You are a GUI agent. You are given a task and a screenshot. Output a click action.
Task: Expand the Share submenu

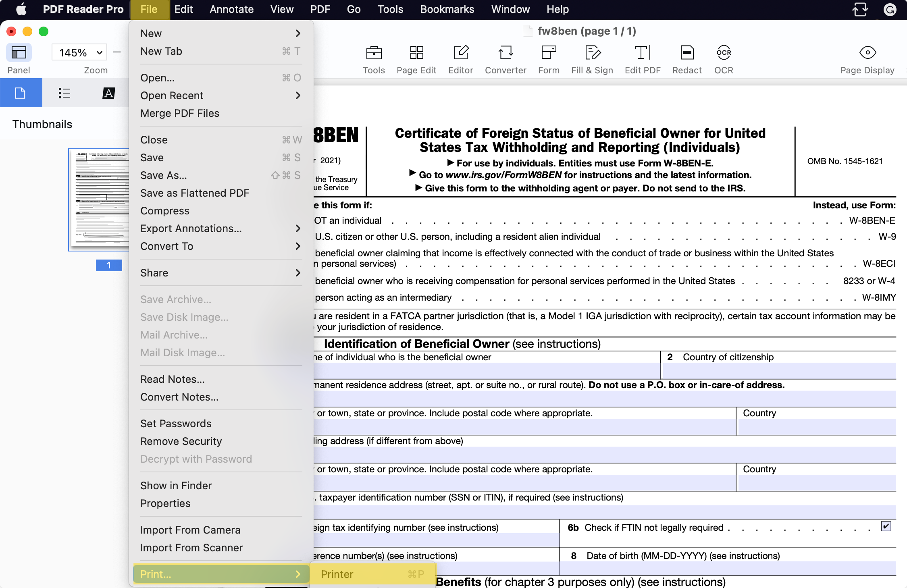coord(221,273)
